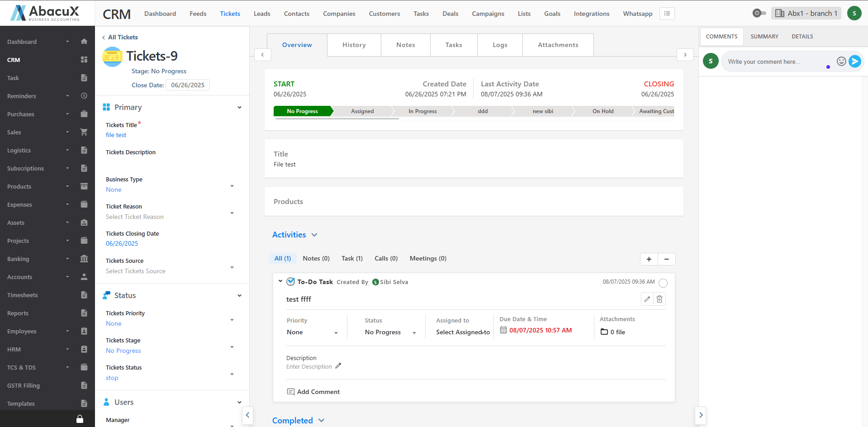The height and width of the screenshot is (427, 868).
Task: Go back to All Tickets
Action: [x=120, y=37]
